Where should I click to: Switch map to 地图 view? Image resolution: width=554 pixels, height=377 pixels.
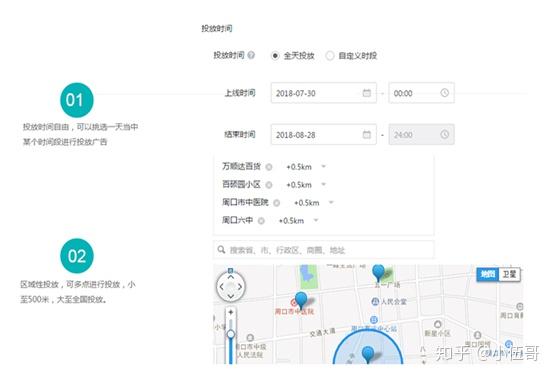[x=488, y=274]
